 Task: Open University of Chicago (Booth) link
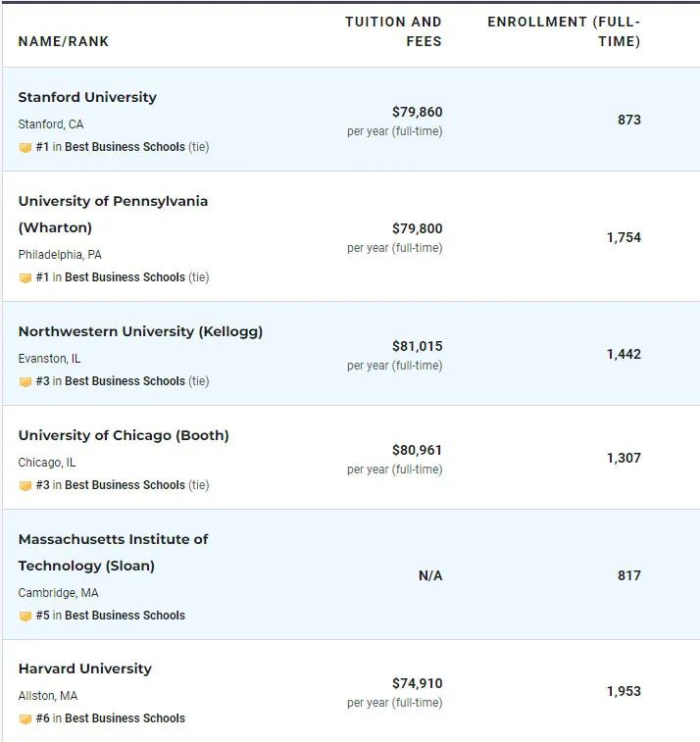pyautogui.click(x=124, y=435)
